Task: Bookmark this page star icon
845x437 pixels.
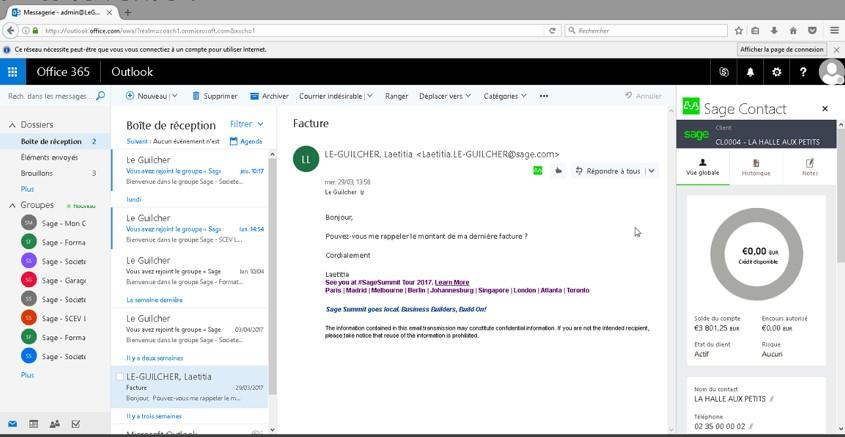Action: point(738,31)
